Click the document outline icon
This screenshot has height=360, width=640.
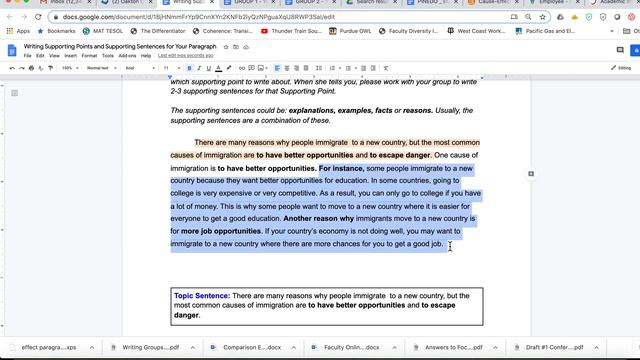pyautogui.click(x=15, y=93)
